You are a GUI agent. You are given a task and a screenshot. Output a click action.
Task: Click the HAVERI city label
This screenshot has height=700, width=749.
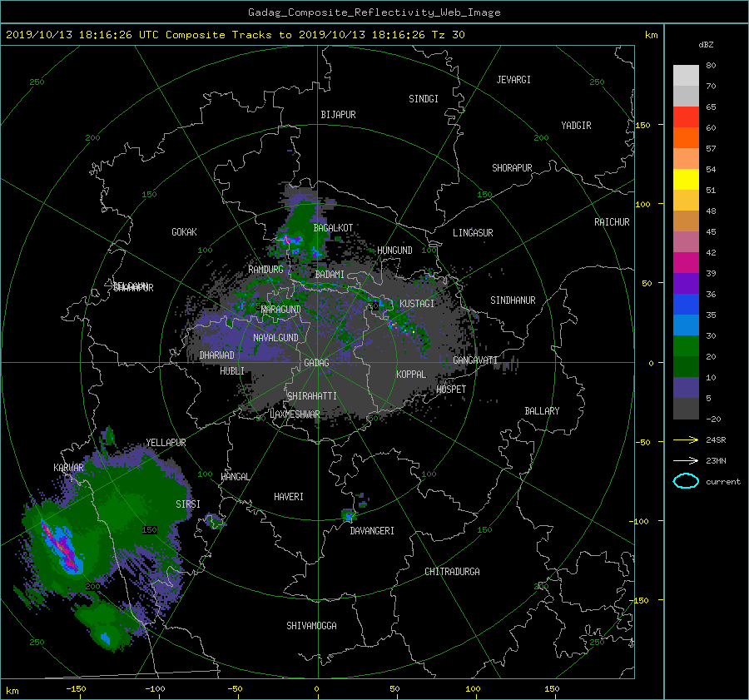(x=289, y=497)
